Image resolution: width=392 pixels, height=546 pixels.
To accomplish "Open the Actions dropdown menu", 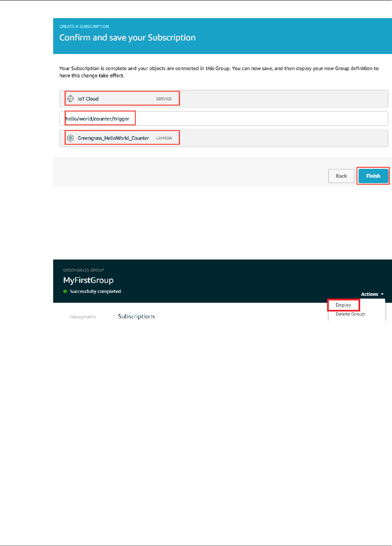I will click(x=372, y=294).
